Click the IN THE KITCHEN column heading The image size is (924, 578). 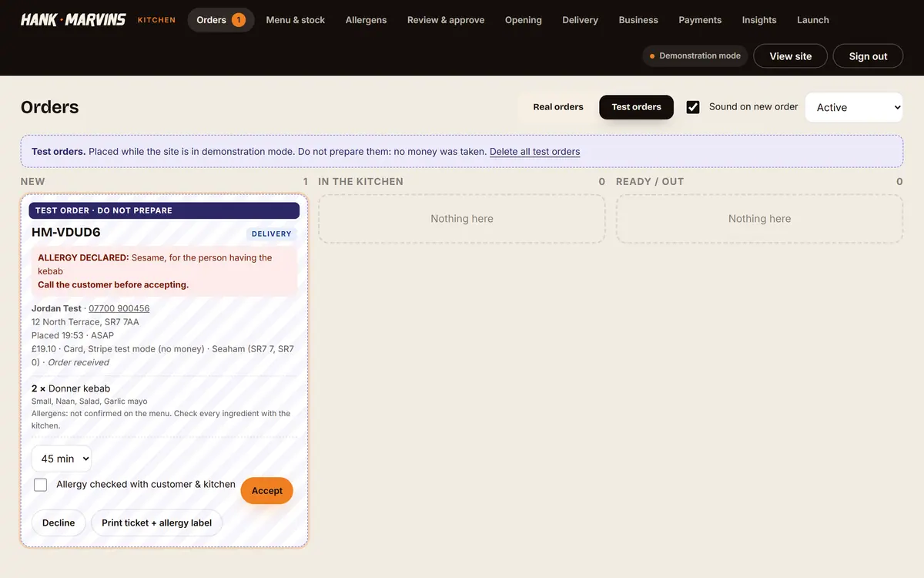point(360,182)
